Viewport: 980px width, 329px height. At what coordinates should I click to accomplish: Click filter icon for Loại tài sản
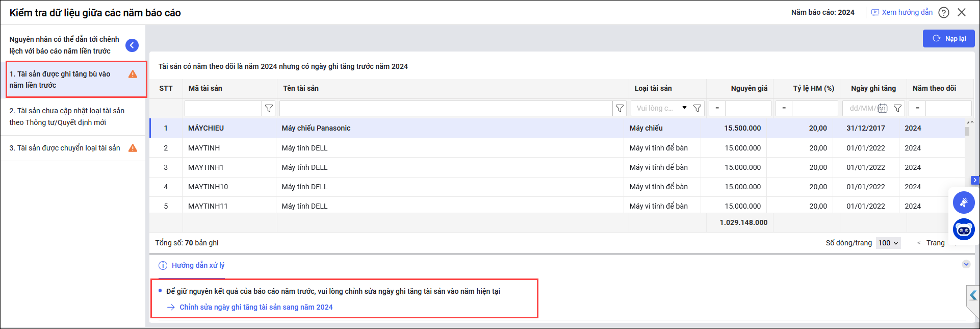(697, 108)
